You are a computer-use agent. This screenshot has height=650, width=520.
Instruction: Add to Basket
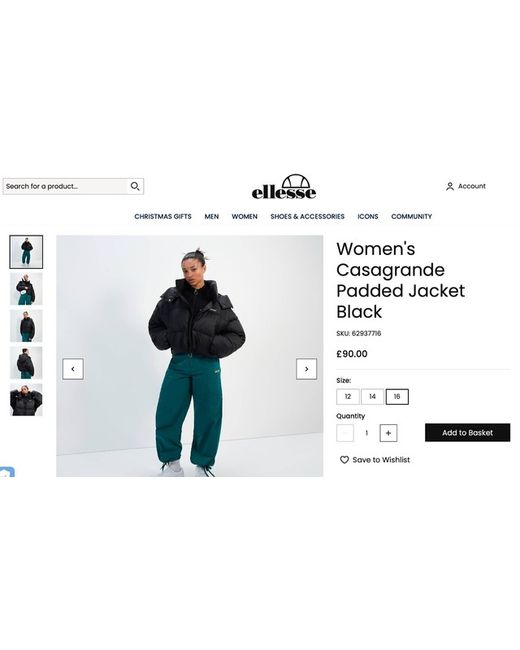pos(468,432)
